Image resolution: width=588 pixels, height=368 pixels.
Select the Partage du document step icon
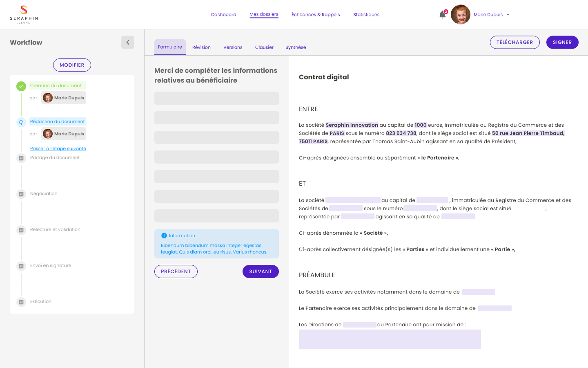[21, 158]
